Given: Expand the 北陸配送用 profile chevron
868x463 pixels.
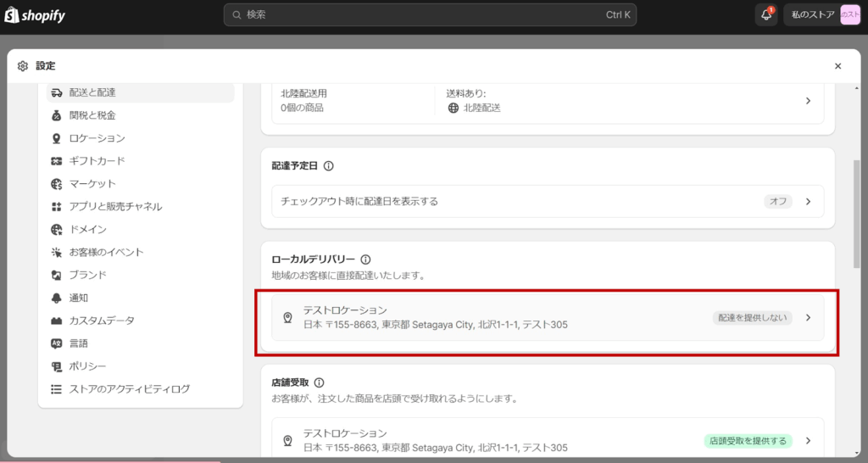Looking at the screenshot, I should pos(808,101).
